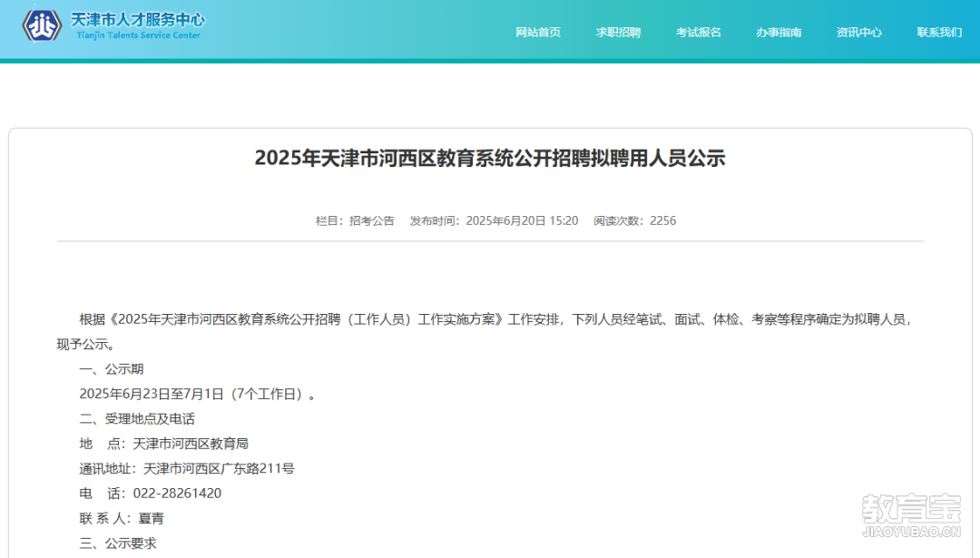Image resolution: width=980 pixels, height=558 pixels.
Task: Select 办事指南 in the top navigation
Action: (x=779, y=33)
